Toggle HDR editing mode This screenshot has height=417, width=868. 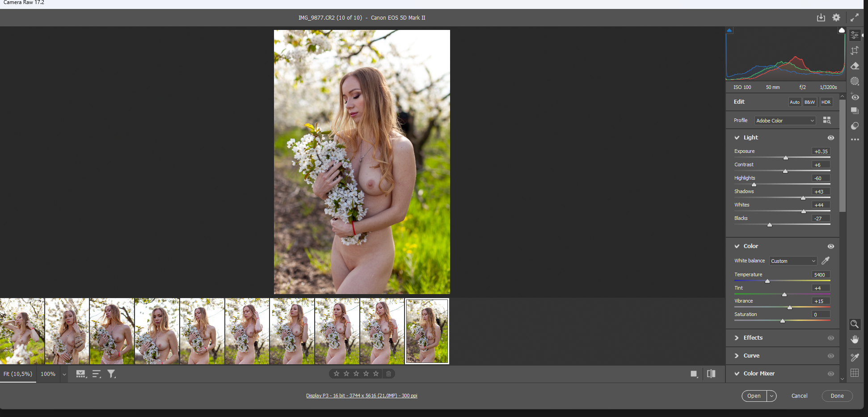tap(826, 102)
